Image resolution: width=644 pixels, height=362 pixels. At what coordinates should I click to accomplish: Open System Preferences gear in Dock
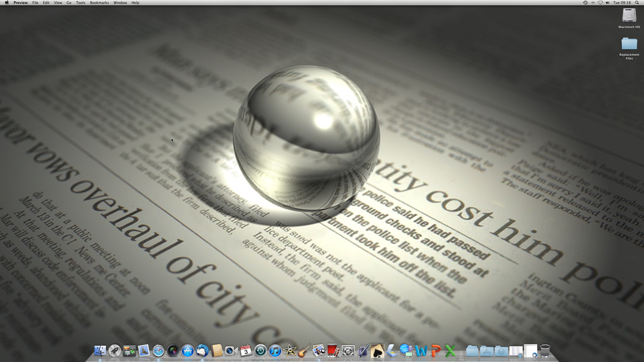(348, 351)
